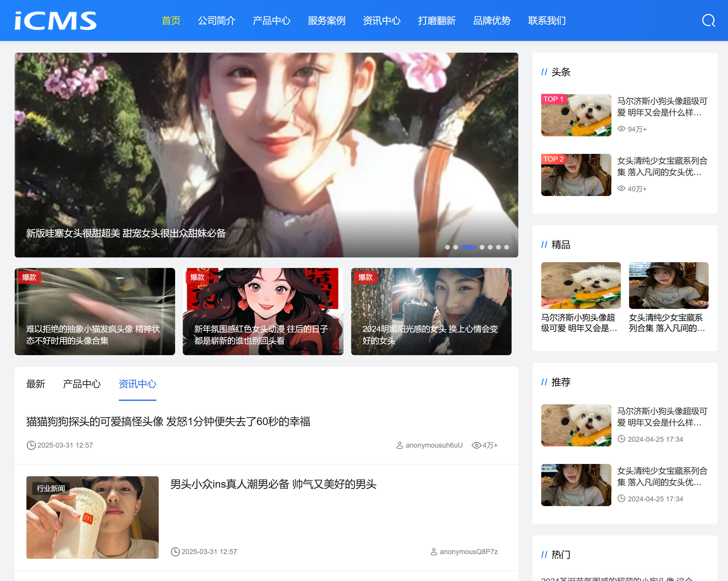Screen dimensions: 728x581
Task: Open 联系我们 in the navigation bar
Action: [x=547, y=20]
